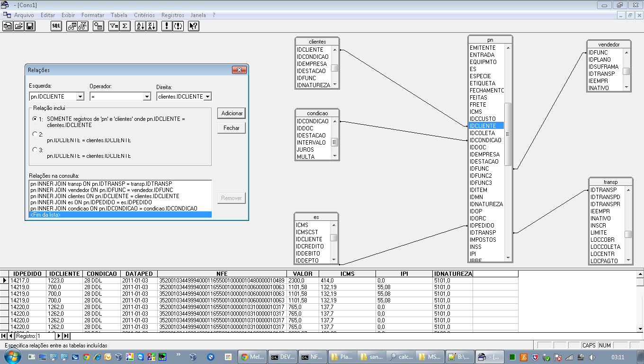Select relation option 2 radio button
This screenshot has width=644, height=364.
point(35,134)
